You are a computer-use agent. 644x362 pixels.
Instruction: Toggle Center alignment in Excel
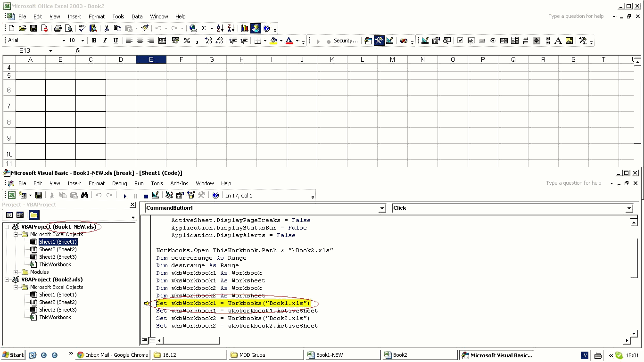pos(140,41)
